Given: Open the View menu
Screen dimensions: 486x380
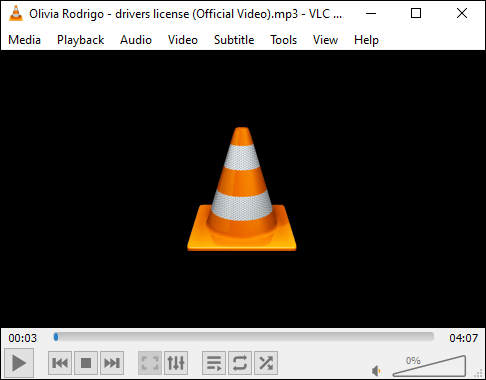Looking at the screenshot, I should click(325, 40).
